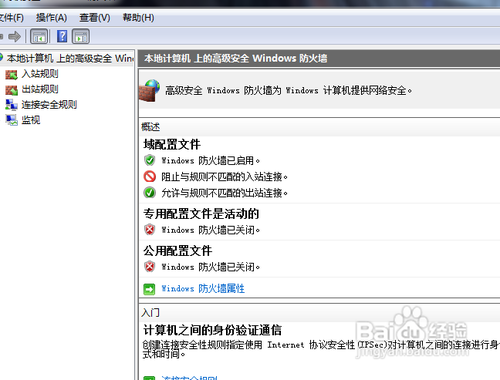Click red blocked icon beside 阻止与规则不匹配的入站连接
Image resolution: width=500 pixels, height=380 pixels.
150,176
